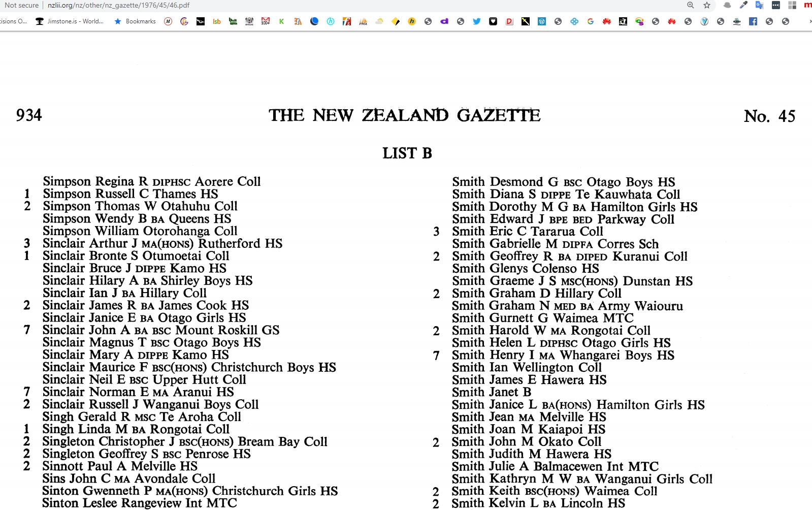Open the Twitter bookmark

(476, 21)
